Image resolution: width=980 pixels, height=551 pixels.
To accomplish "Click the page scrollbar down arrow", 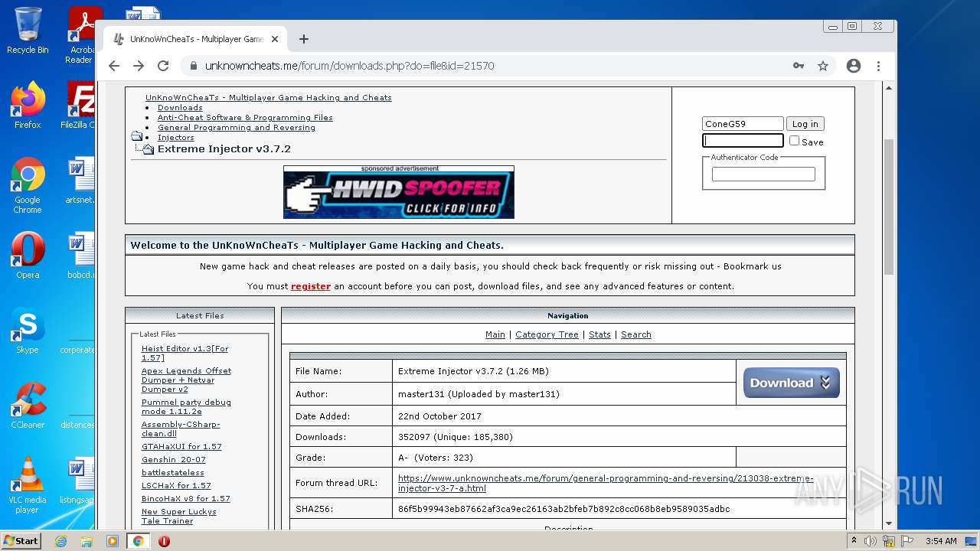I will coord(889,524).
